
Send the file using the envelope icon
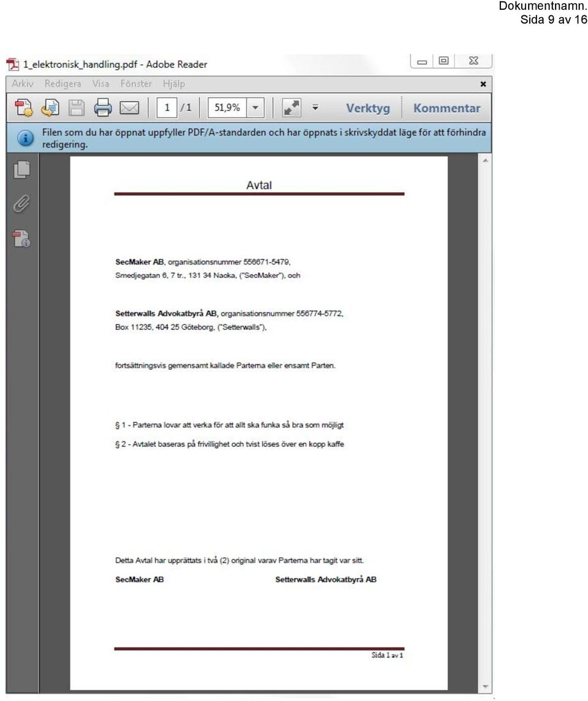coord(129,108)
